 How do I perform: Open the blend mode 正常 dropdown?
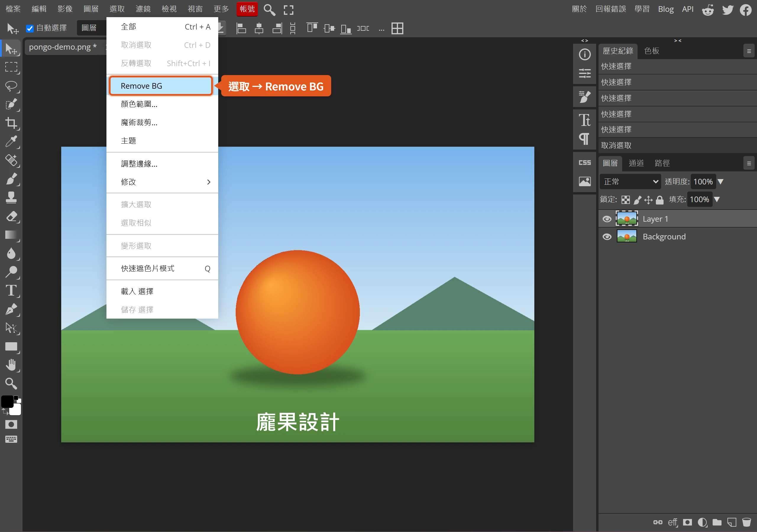click(630, 181)
